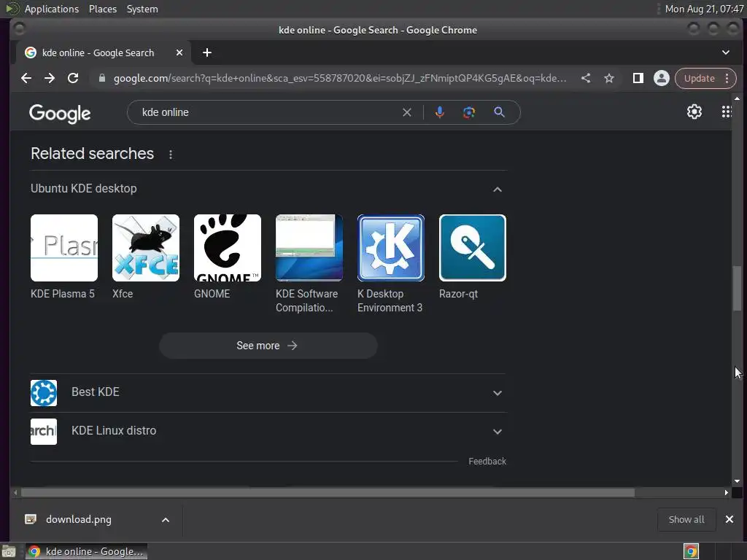Screen dimensions: 747x560
Task: Open the KDE Software Compilation thumbnail
Action: [309, 248]
